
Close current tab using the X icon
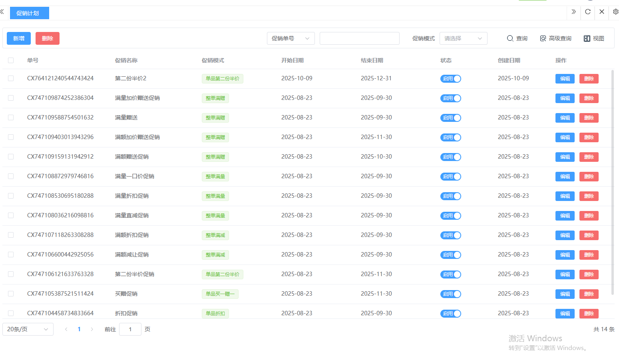(601, 12)
